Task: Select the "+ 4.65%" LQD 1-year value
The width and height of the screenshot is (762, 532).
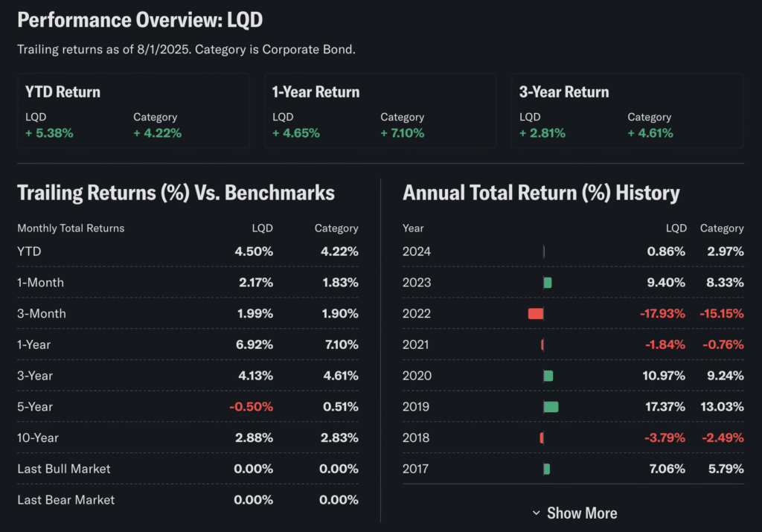Action: pyautogui.click(x=296, y=133)
